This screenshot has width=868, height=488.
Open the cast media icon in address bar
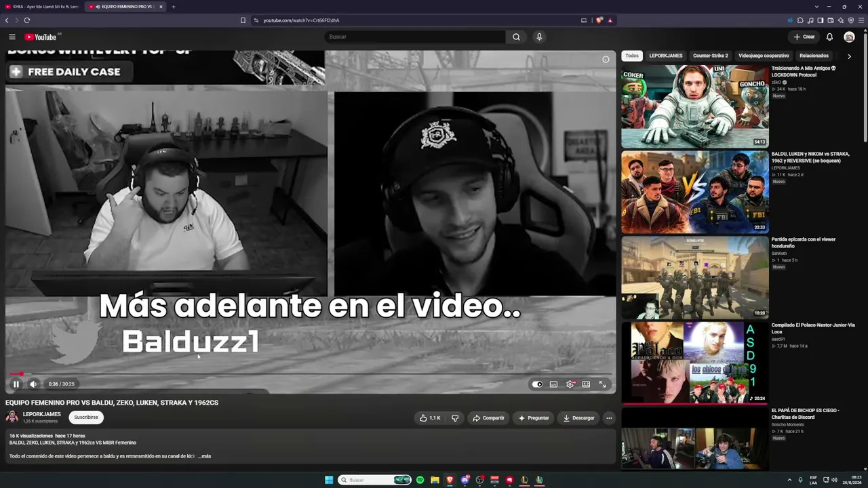click(x=584, y=20)
